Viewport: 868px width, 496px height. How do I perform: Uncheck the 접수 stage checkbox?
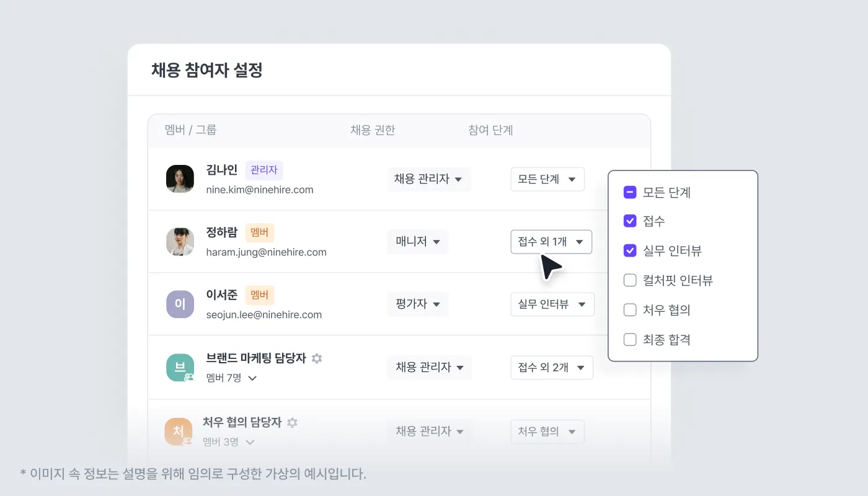point(630,221)
